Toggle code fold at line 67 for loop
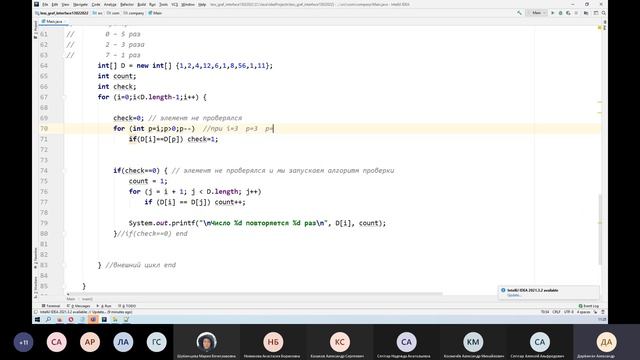 pos(64,97)
